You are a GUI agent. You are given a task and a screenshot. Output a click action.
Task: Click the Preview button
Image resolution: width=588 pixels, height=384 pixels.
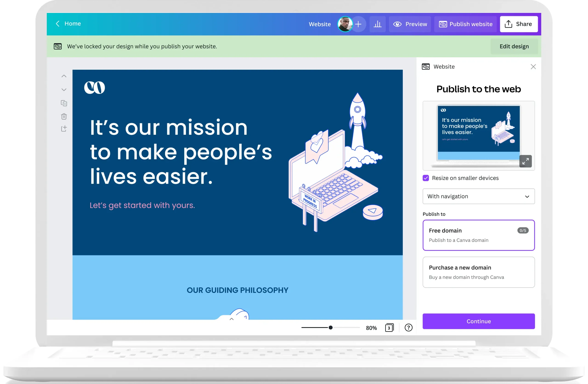click(410, 24)
